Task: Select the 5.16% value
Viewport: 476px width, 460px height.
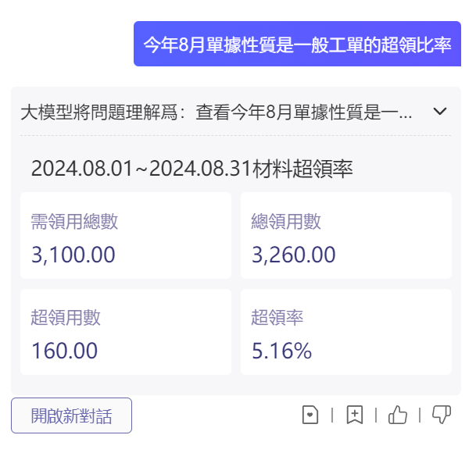Action: 281,351
